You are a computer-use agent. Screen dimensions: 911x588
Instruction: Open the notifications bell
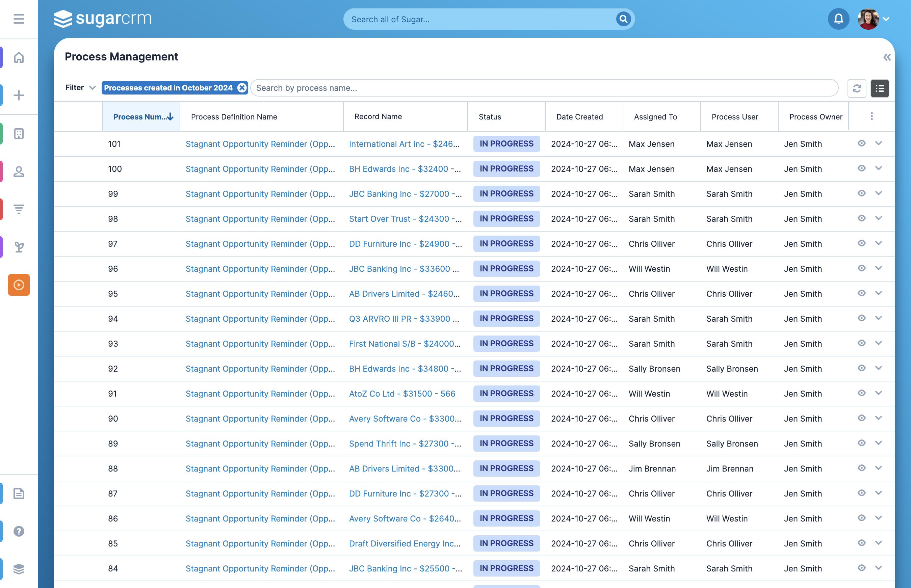838,19
